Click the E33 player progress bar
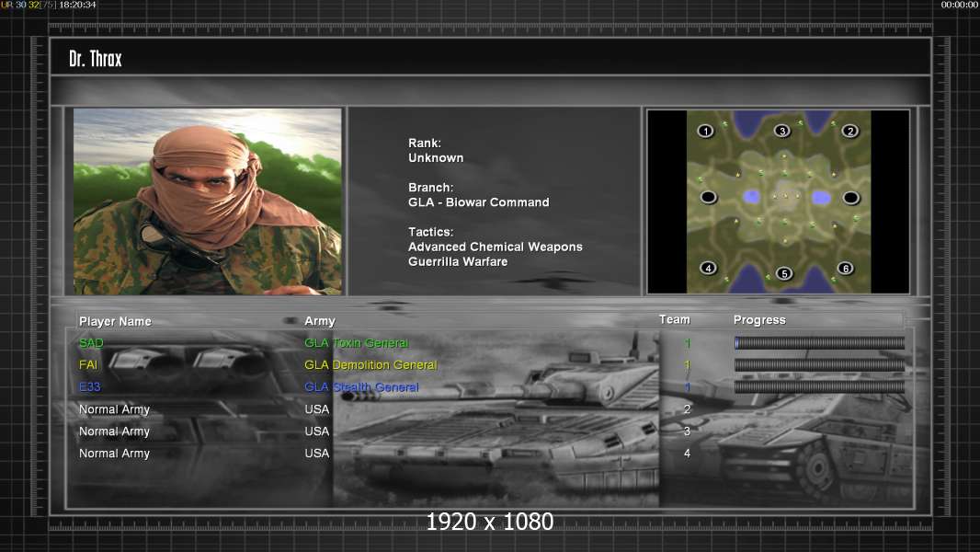The height and width of the screenshot is (552, 980). point(819,387)
